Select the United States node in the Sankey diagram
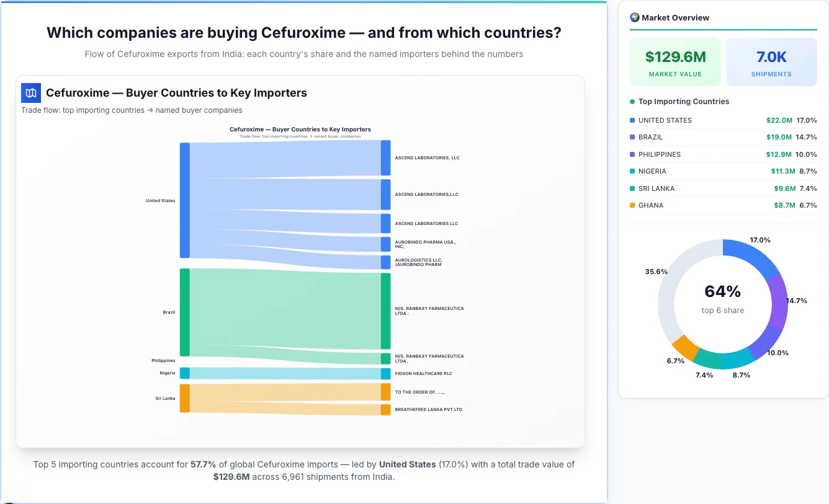829x504 pixels. pyautogui.click(x=184, y=200)
